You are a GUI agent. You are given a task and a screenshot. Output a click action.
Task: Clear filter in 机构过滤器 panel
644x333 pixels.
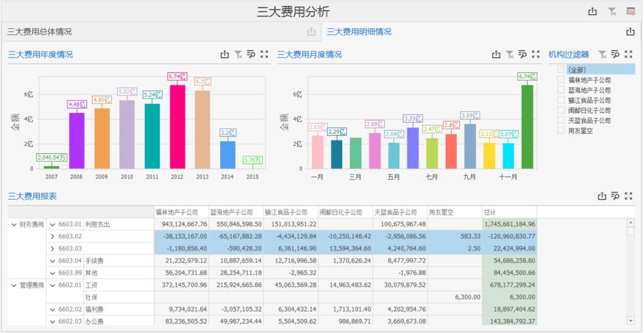click(x=602, y=54)
